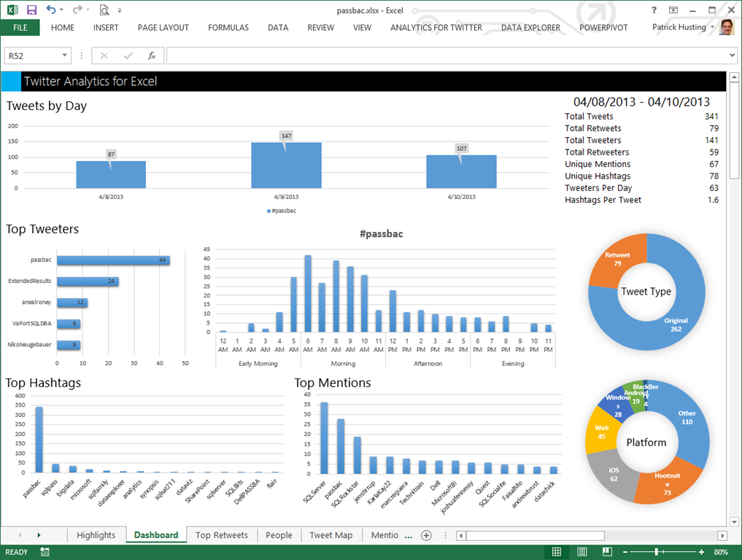The width and height of the screenshot is (742, 560).
Task: Select the 4/9/2013 bar showing 147
Action: click(x=286, y=166)
